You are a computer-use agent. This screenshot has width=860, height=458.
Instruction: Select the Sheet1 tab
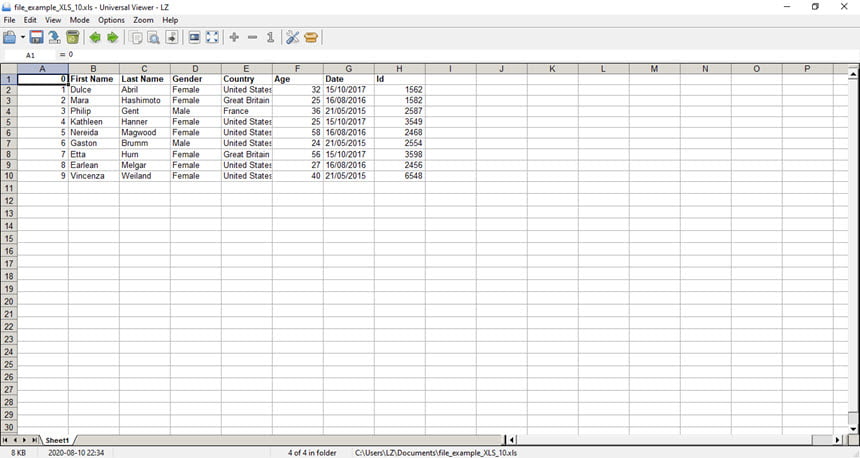click(57, 440)
